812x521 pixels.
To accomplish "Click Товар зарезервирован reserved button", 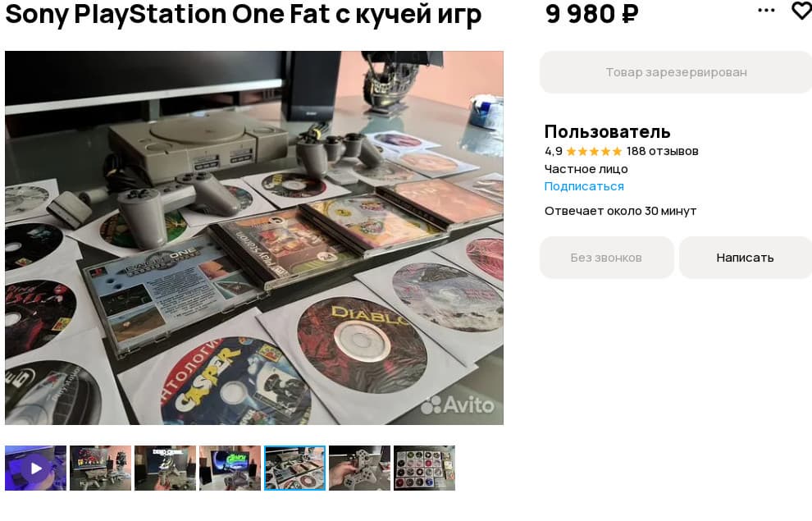I will 676,72.
